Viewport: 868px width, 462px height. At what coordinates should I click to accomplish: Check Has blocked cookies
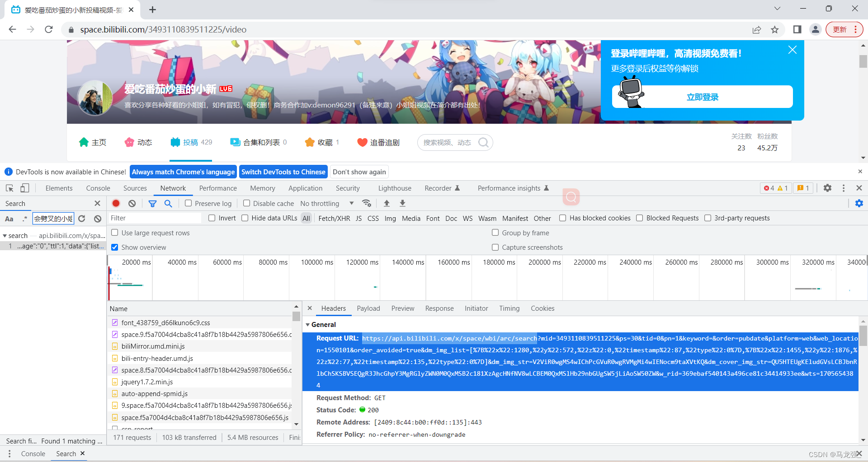[x=563, y=218]
